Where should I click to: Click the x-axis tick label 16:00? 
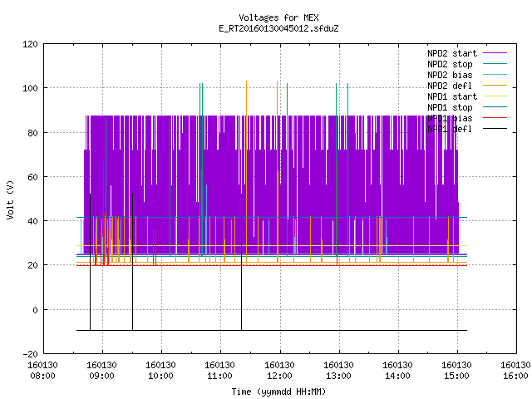coord(515,376)
